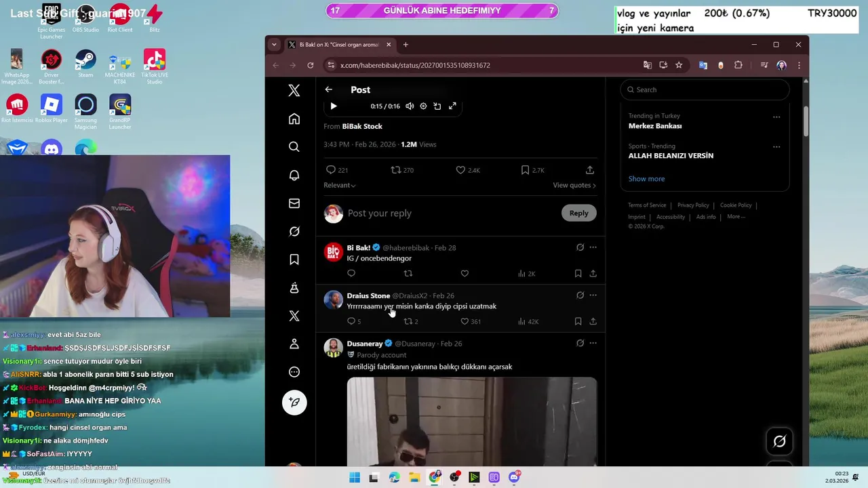Open Merkez Bankası trending topic

tap(655, 126)
